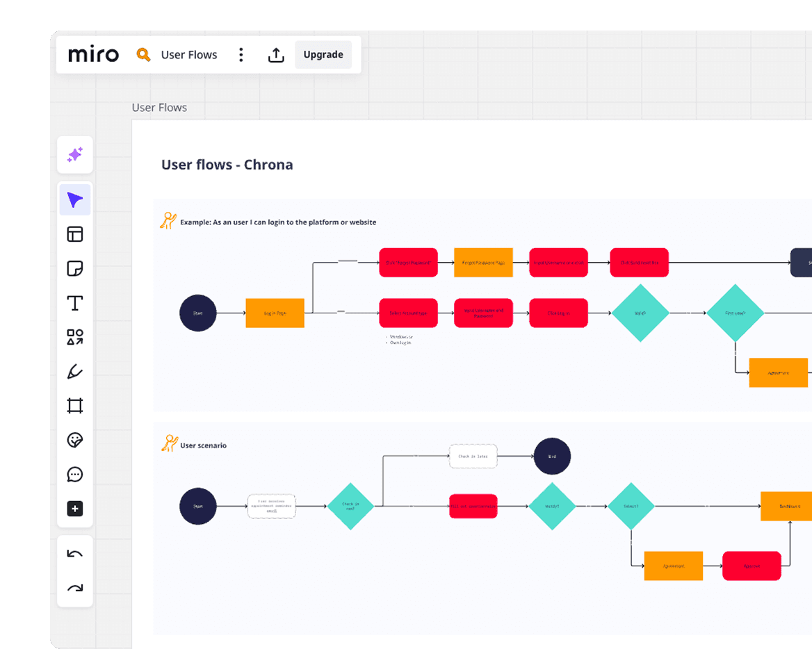Select the Start circle in login flow

point(198,313)
